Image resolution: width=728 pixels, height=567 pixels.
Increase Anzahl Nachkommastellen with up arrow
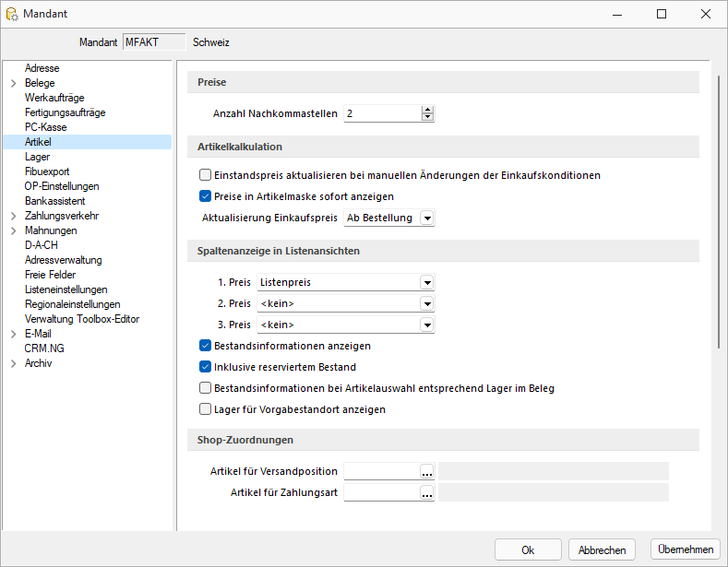tap(427, 110)
